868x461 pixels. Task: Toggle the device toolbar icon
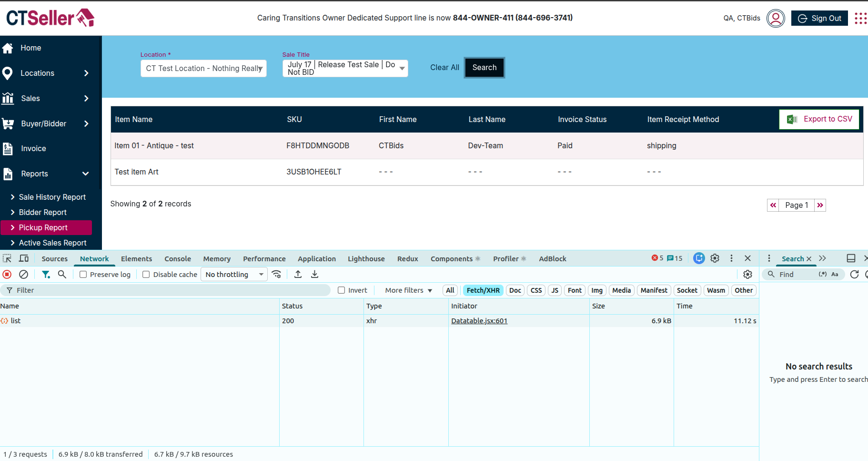click(24, 258)
